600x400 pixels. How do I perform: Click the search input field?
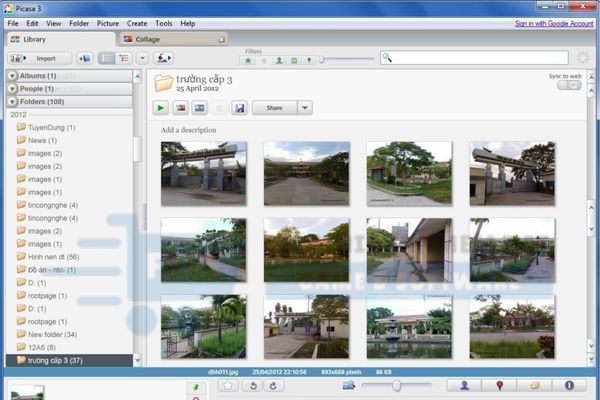click(x=474, y=57)
